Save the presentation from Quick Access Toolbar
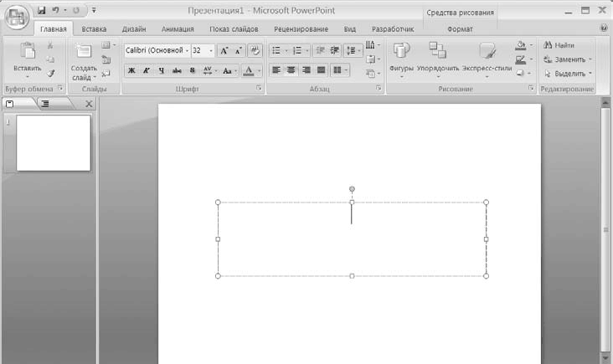Viewport: 613px width, 364px height. [x=41, y=10]
